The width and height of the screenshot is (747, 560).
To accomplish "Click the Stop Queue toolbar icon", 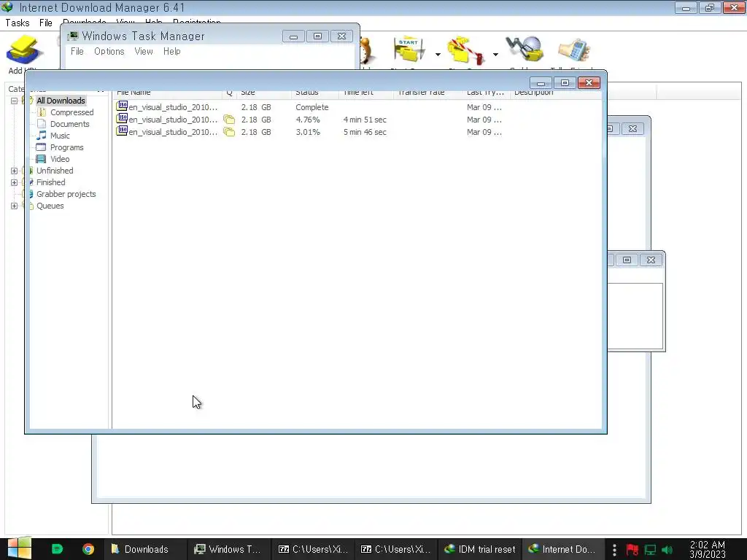I will [466, 50].
